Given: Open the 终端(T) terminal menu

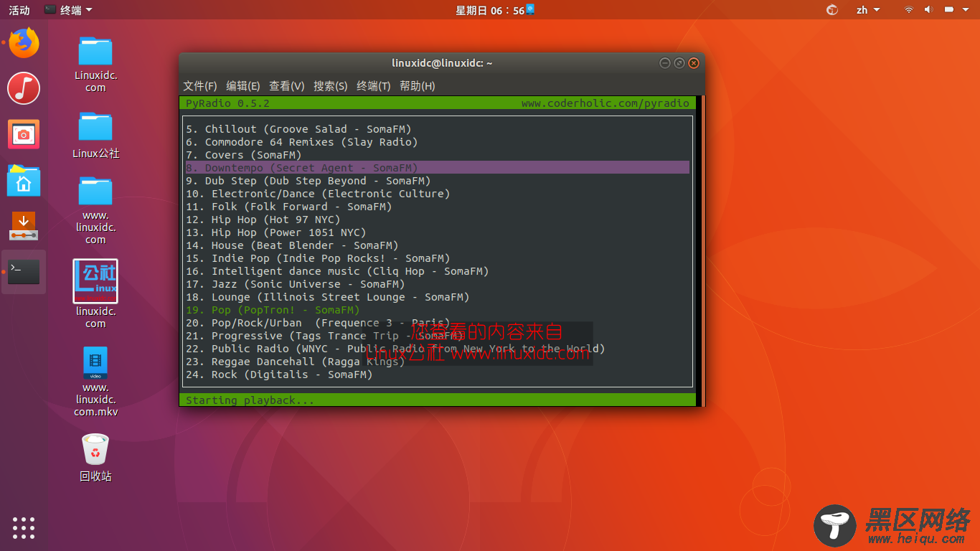Looking at the screenshot, I should (x=374, y=86).
